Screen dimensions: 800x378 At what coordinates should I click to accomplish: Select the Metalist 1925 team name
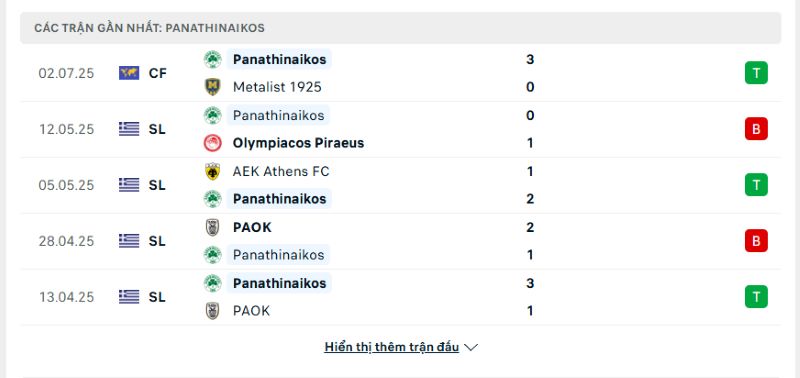point(277,87)
